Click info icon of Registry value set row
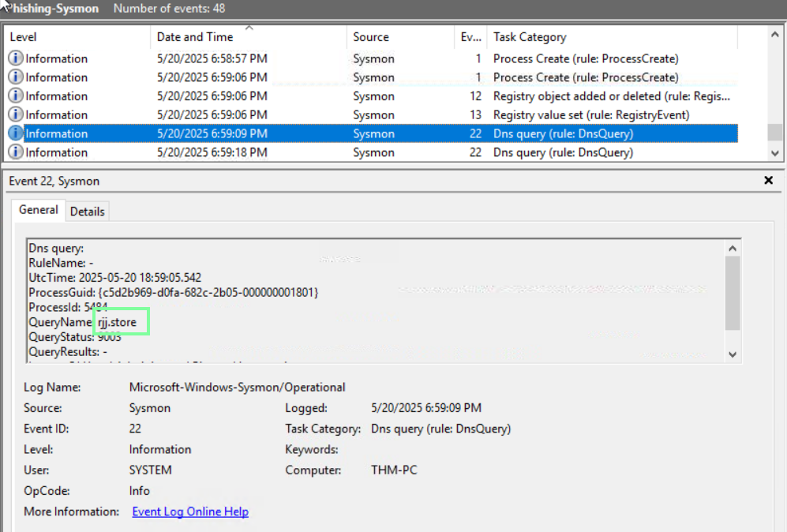 click(x=16, y=115)
